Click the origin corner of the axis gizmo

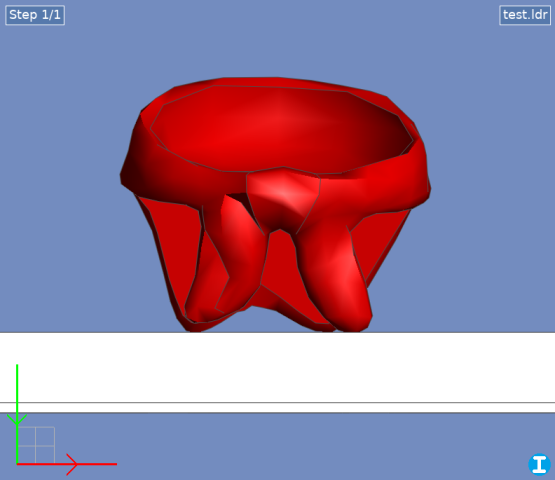pos(17,464)
